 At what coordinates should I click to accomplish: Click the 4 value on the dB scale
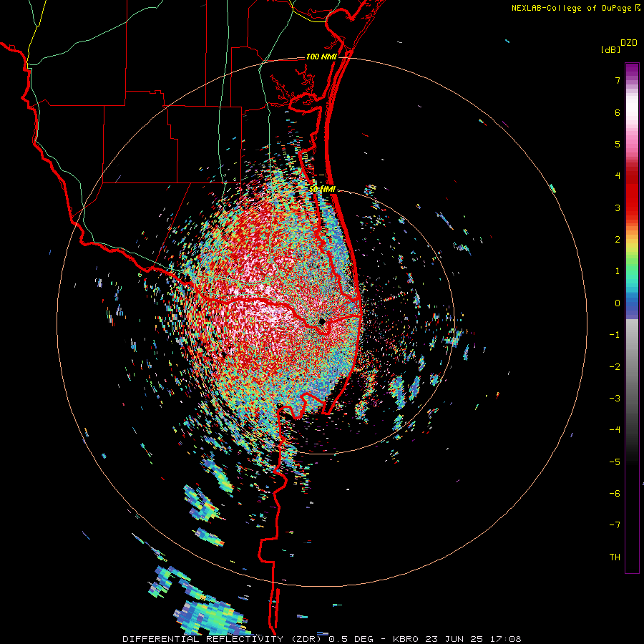point(618,176)
